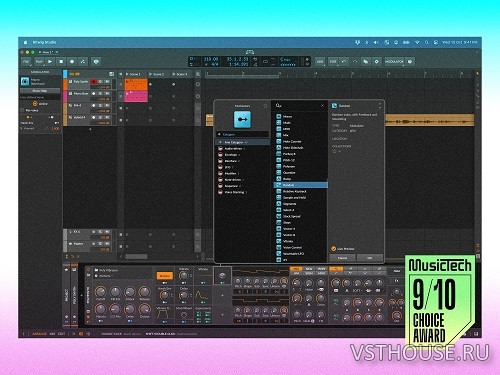
Task: Select the Macro modulator in browser list
Action: [x=300, y=117]
